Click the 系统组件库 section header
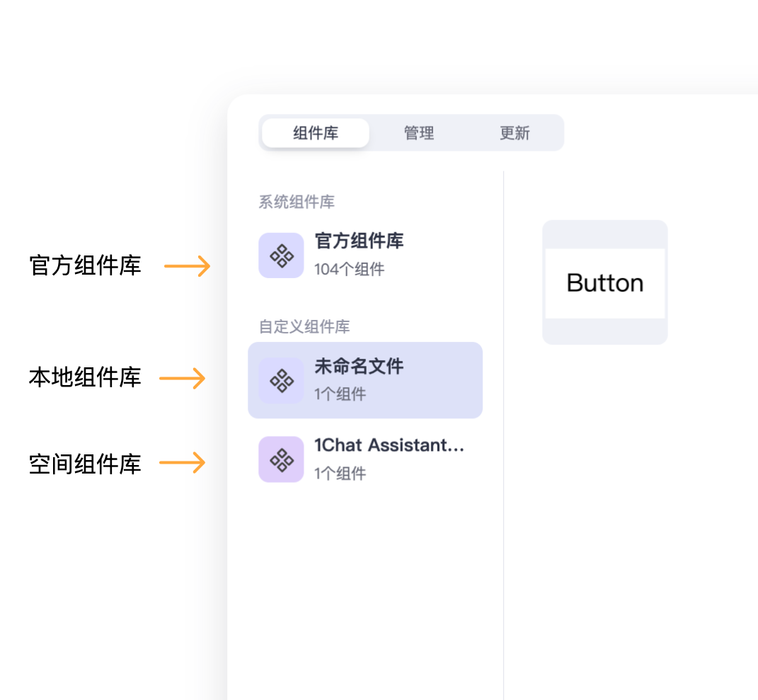The width and height of the screenshot is (758, 700). tap(297, 202)
